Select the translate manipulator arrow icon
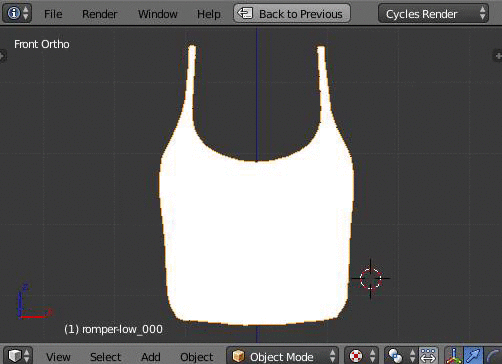Image resolution: width=502 pixels, height=364 pixels. click(473, 356)
